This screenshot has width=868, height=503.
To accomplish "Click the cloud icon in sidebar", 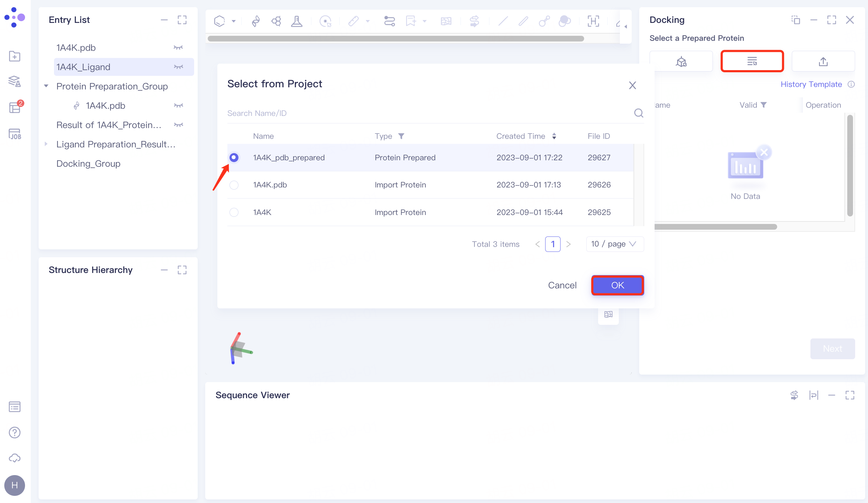I will click(x=15, y=458).
